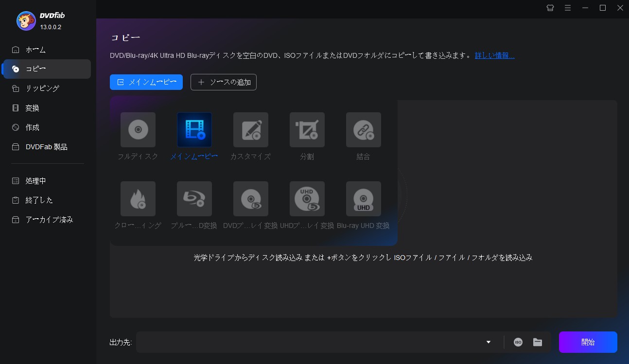
Task: View 処理中 task list
Action: (x=47, y=181)
